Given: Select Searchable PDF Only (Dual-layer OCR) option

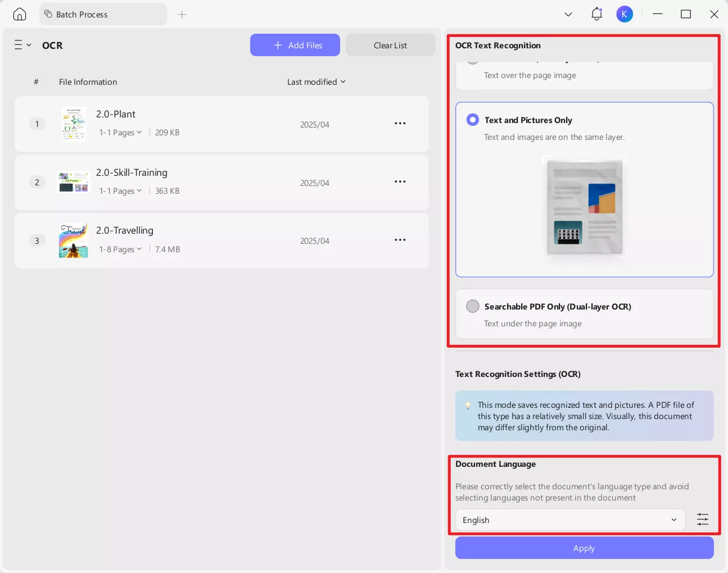Looking at the screenshot, I should click(473, 306).
